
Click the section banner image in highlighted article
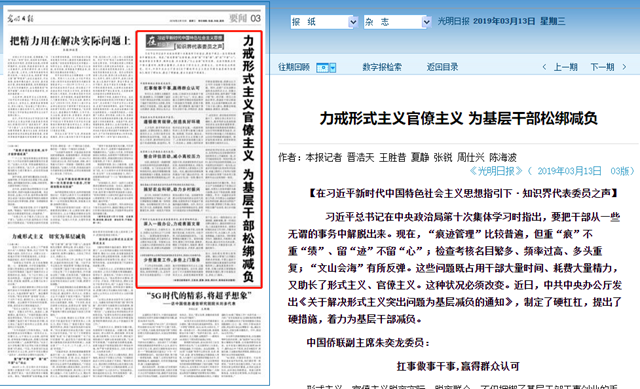click(x=185, y=42)
